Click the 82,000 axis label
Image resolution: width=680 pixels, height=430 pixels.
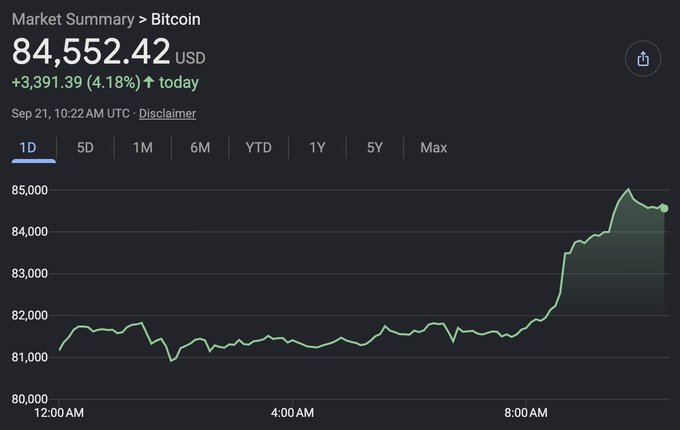29,316
